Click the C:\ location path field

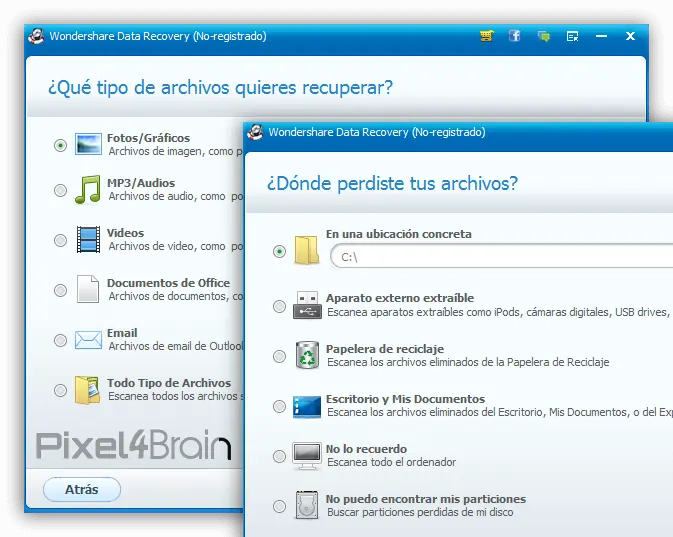pyautogui.click(x=501, y=257)
